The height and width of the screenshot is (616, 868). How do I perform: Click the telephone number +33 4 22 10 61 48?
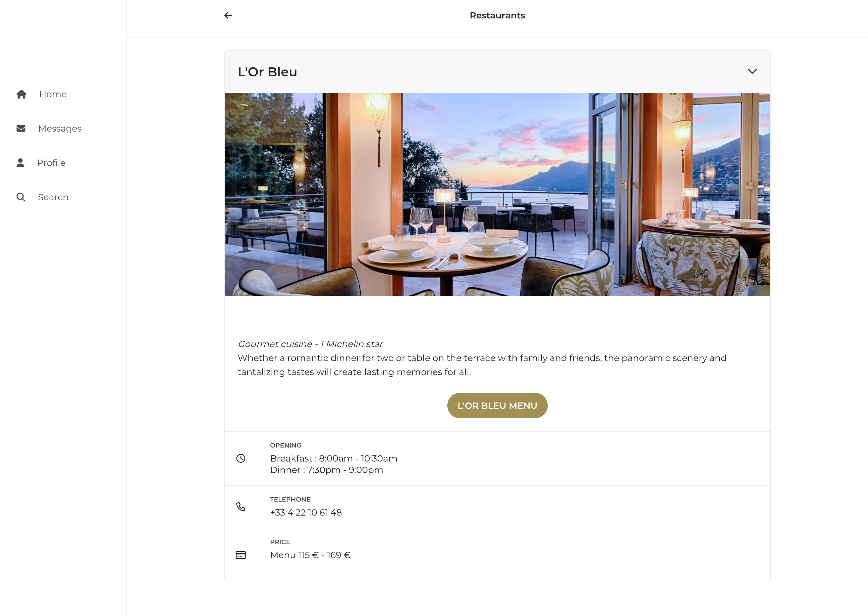point(306,512)
